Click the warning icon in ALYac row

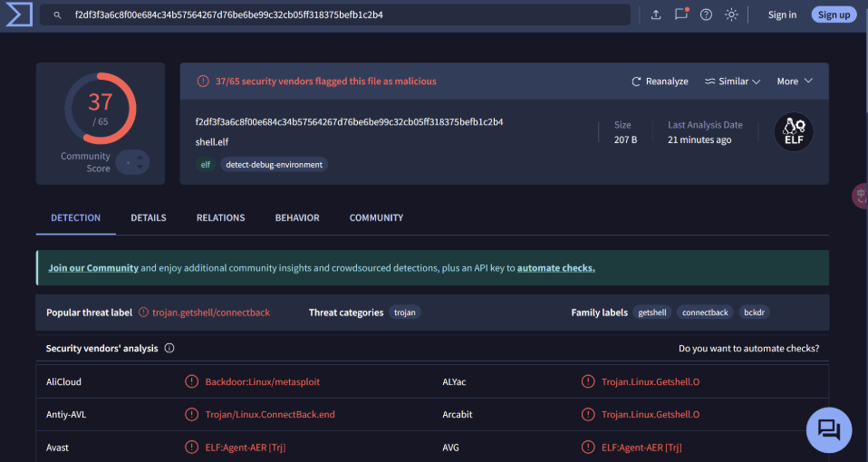[588, 381]
